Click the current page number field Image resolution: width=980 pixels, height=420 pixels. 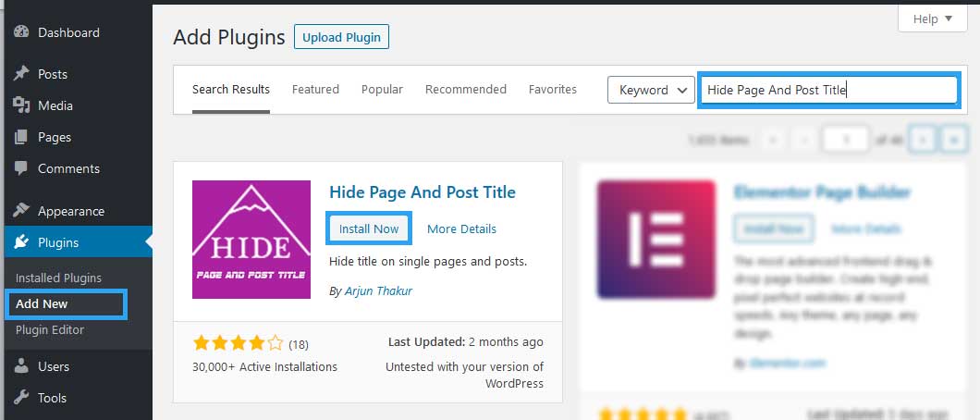[846, 141]
